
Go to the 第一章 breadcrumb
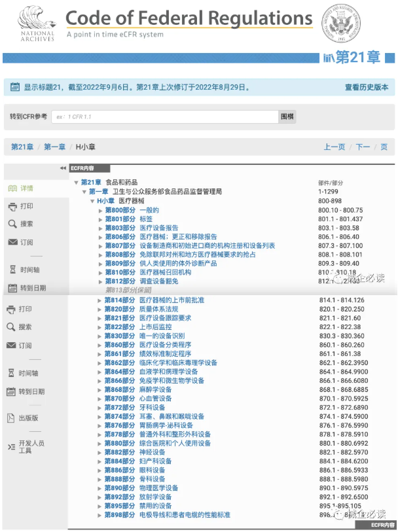pos(54,147)
